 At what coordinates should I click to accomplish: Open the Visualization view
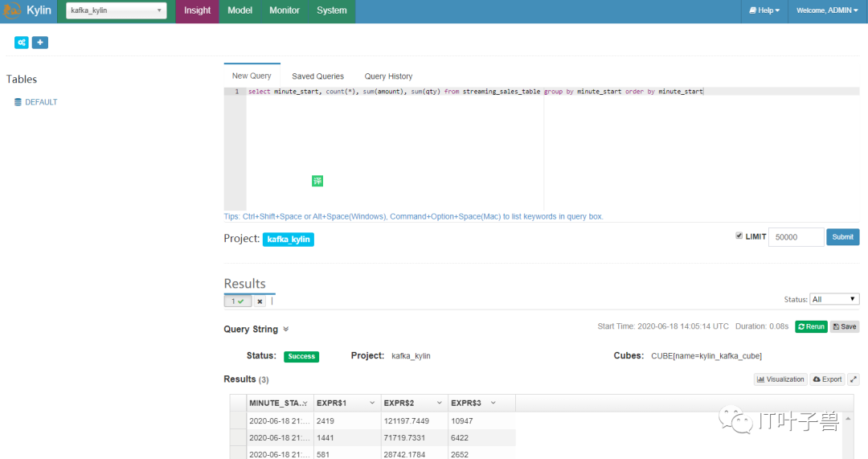pyautogui.click(x=780, y=379)
